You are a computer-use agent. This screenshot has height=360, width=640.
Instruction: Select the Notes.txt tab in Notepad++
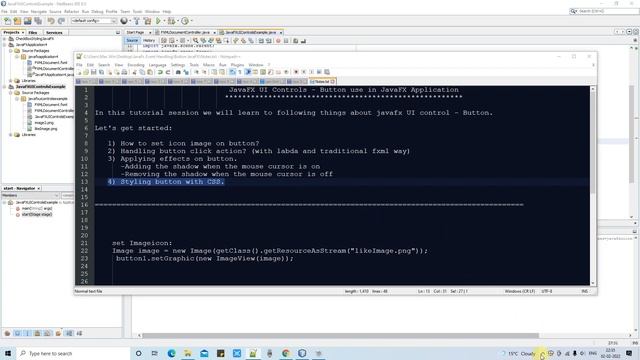tap(322, 82)
